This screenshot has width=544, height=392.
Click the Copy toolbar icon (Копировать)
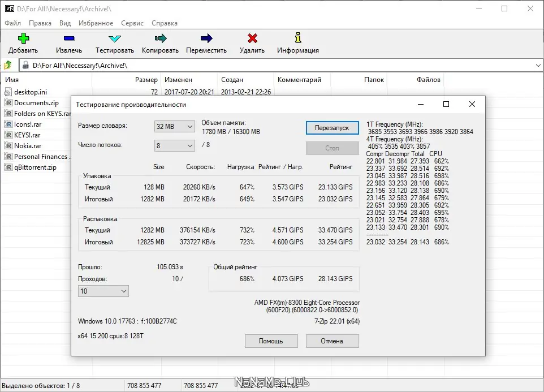click(x=160, y=38)
